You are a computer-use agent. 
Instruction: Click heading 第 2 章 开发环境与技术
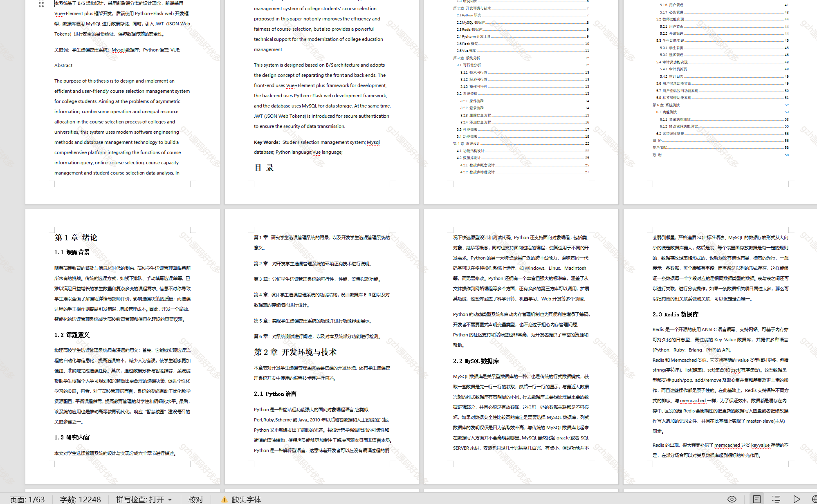[x=295, y=352]
